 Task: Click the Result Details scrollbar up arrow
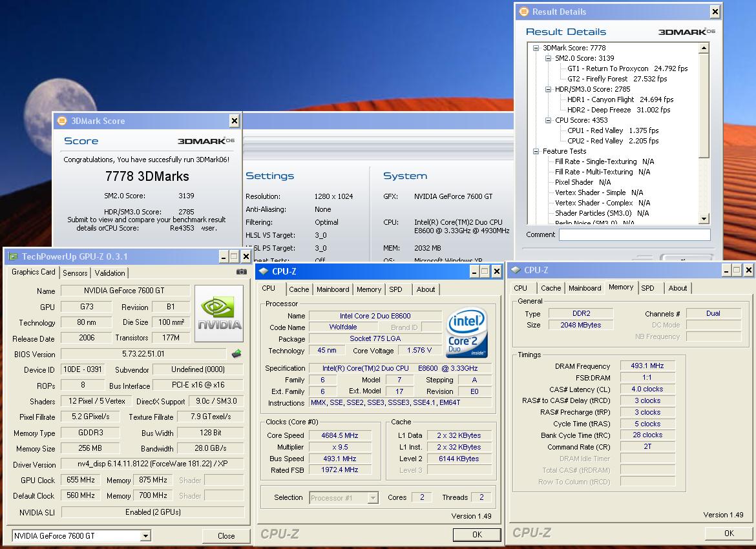point(704,48)
